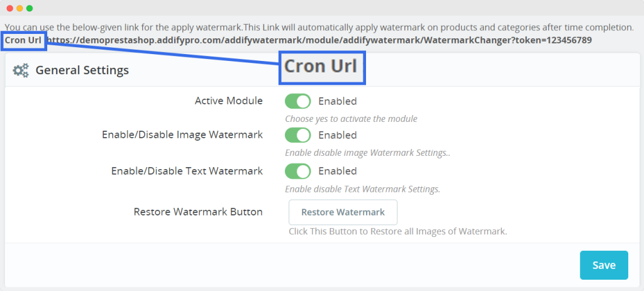The height and width of the screenshot is (291, 644).
Task: Disable the Active Module toggle
Action: coord(298,101)
